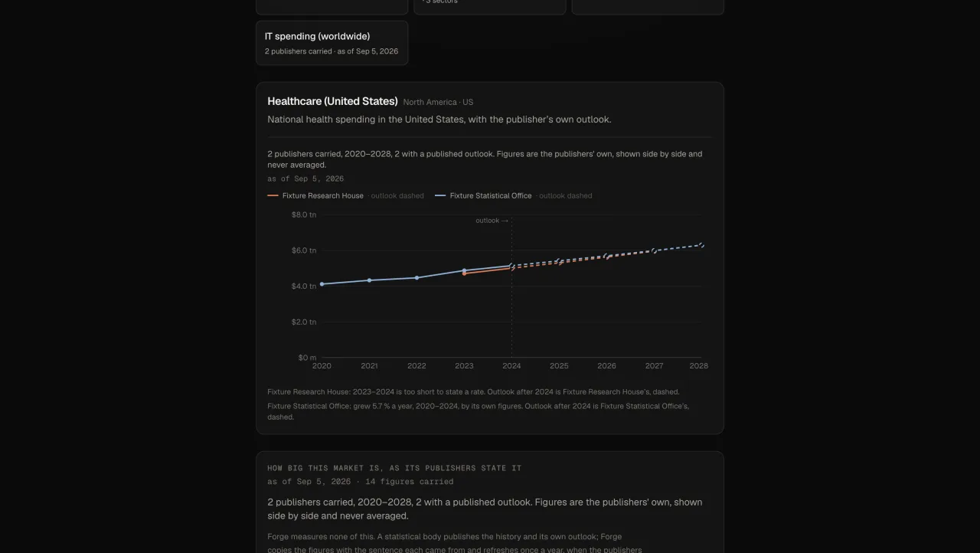Image resolution: width=980 pixels, height=553 pixels.
Task: Click the North America · US region tag
Action: (x=438, y=103)
